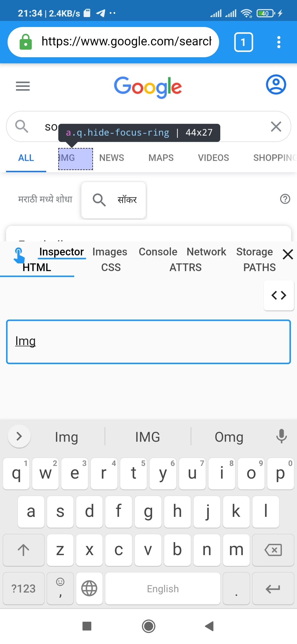Close the inspector panel
The width and height of the screenshot is (297, 644).
(x=288, y=254)
